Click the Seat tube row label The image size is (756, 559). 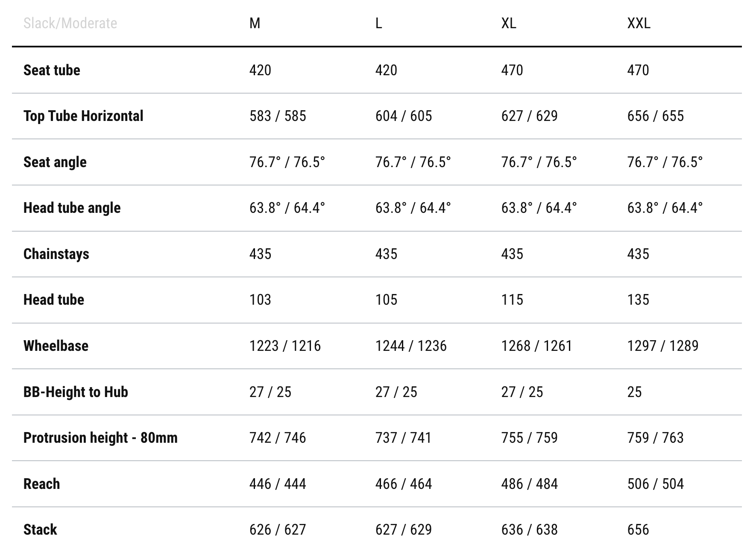tap(52, 70)
